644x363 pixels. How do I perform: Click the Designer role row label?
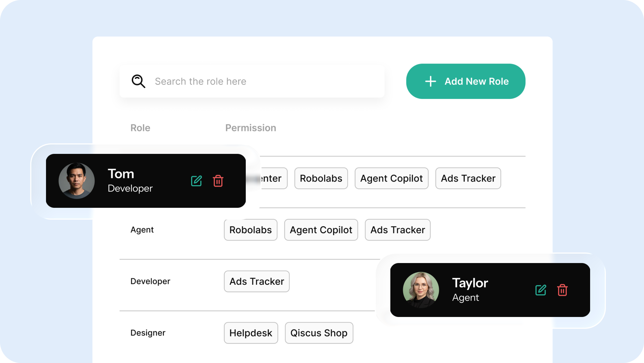(x=148, y=333)
